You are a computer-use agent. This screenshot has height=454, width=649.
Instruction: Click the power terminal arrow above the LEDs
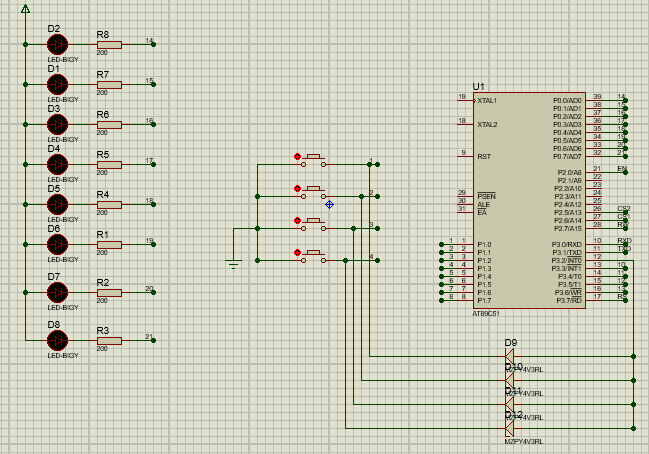click(x=25, y=9)
